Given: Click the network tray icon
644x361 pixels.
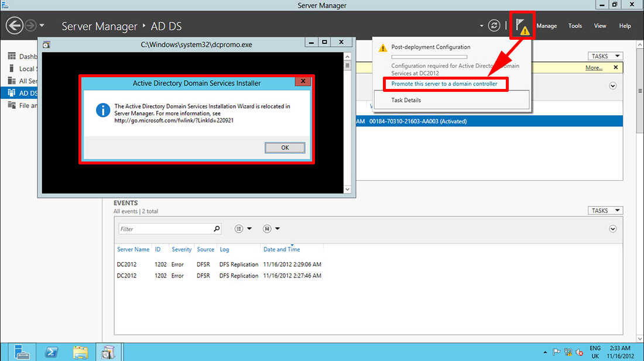Looking at the screenshot, I should tap(568, 352).
